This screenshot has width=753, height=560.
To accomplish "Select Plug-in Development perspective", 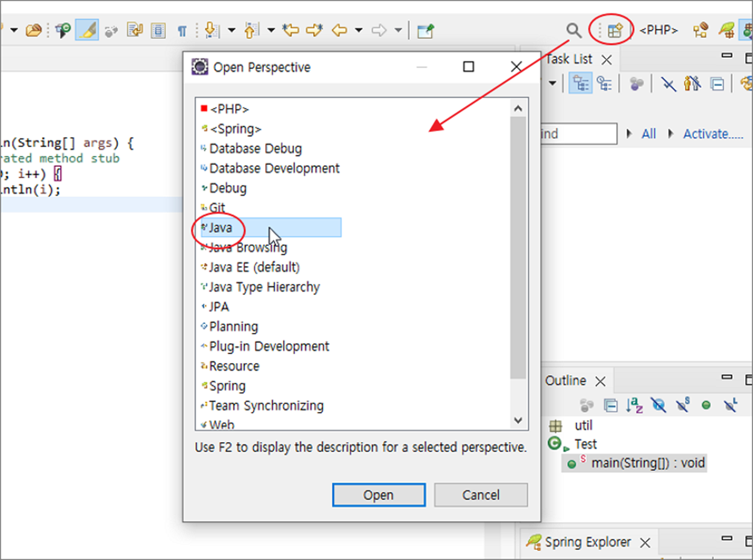I will click(269, 347).
